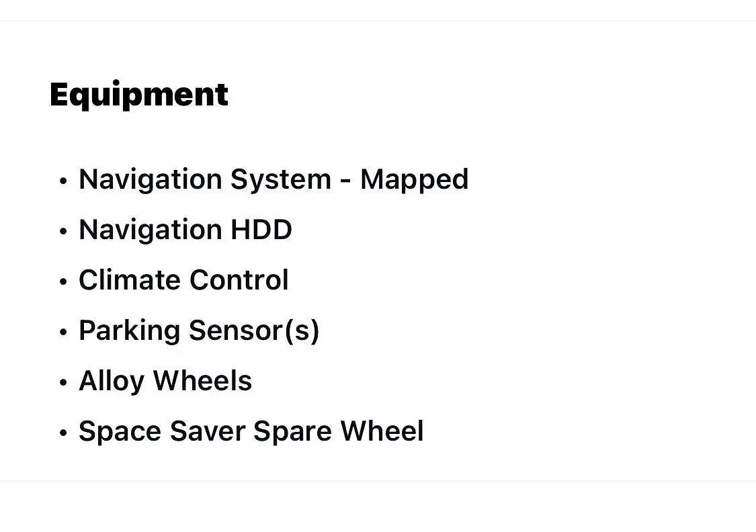
Task: Click the dash between System and Mapped
Action: tap(345, 182)
